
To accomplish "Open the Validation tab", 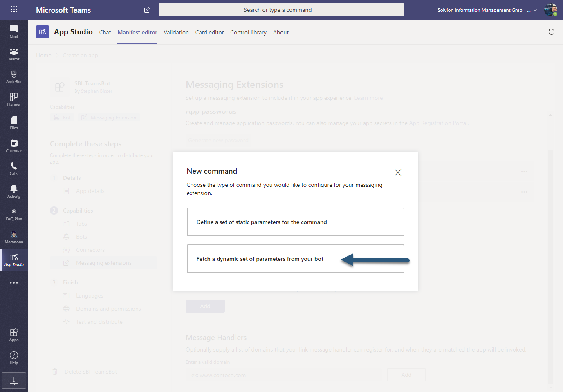I will (x=176, y=32).
